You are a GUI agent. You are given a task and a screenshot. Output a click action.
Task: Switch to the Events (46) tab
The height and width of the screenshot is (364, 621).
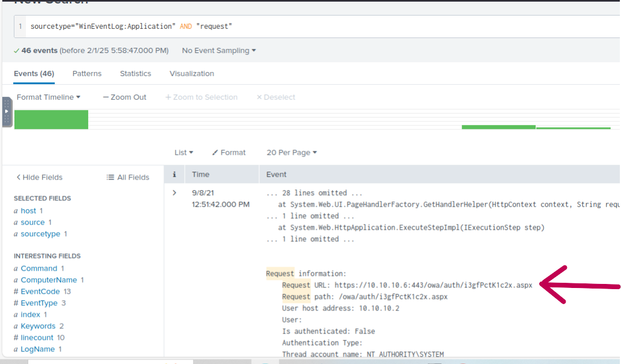[x=34, y=74]
